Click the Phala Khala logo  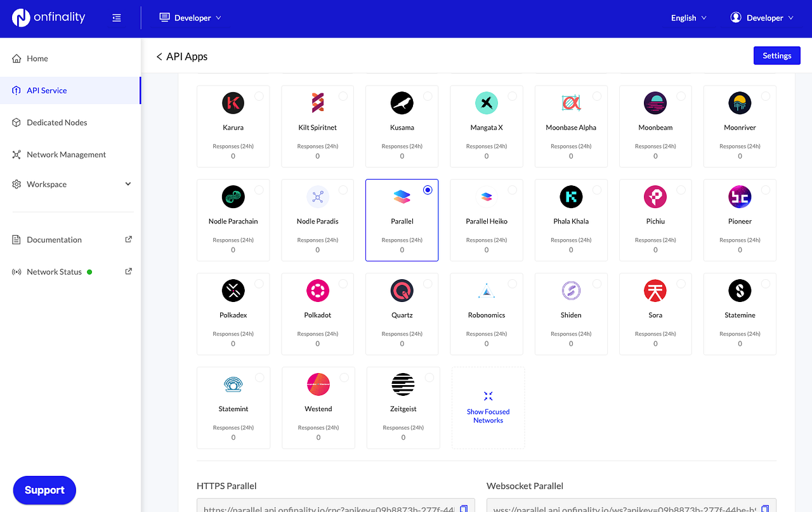tap(571, 197)
